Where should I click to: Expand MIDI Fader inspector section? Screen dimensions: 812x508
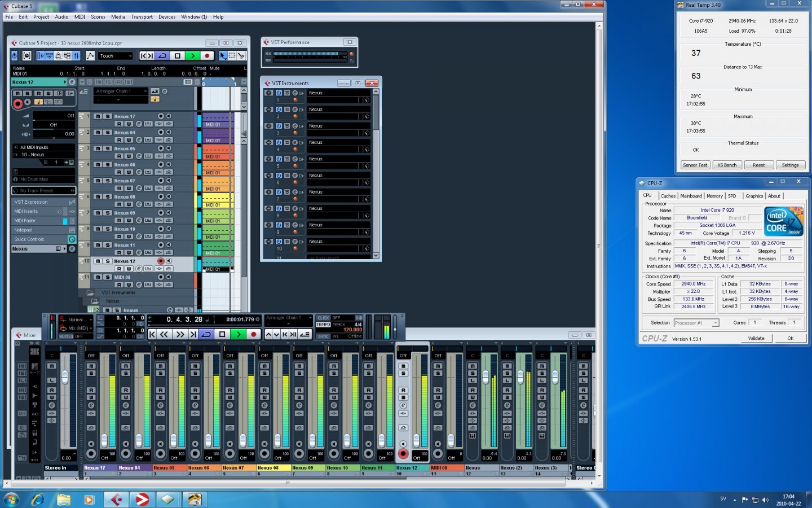click(x=43, y=221)
